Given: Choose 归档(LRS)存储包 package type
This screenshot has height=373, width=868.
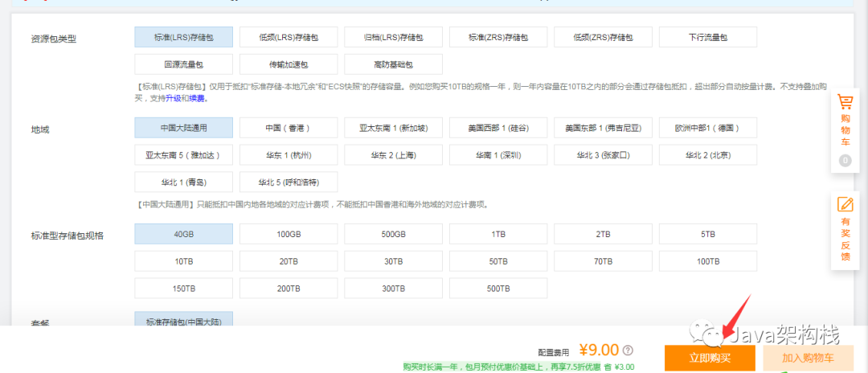Looking at the screenshot, I should (393, 37).
